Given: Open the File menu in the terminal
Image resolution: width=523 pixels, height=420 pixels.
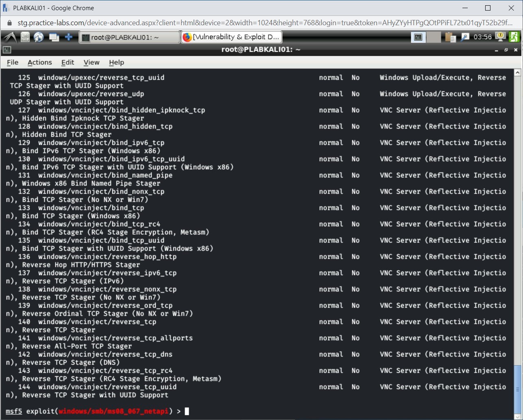Looking at the screenshot, I should [x=12, y=62].
